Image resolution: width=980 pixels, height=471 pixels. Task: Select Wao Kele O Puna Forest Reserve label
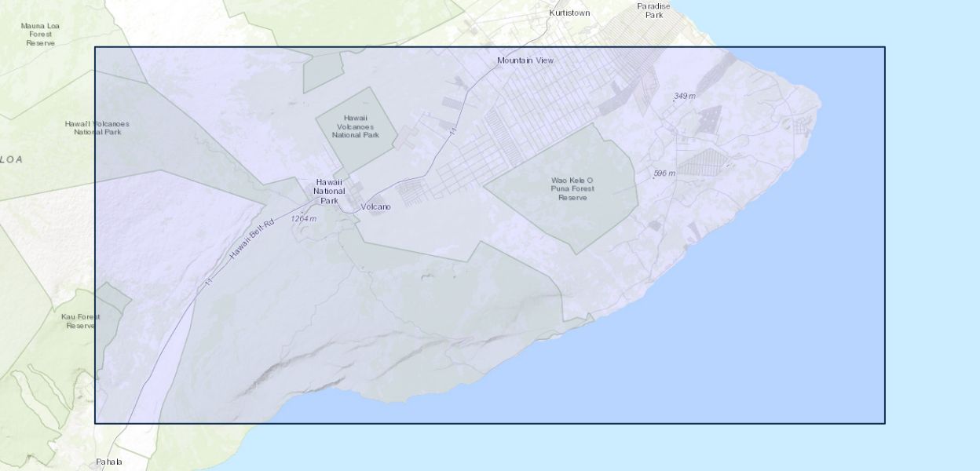pyautogui.click(x=572, y=188)
